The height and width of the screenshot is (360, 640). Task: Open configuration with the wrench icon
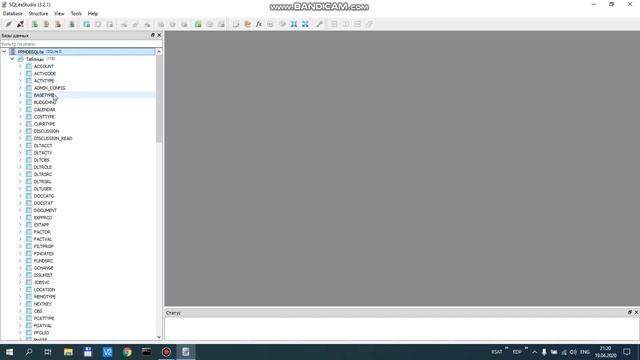(320, 24)
